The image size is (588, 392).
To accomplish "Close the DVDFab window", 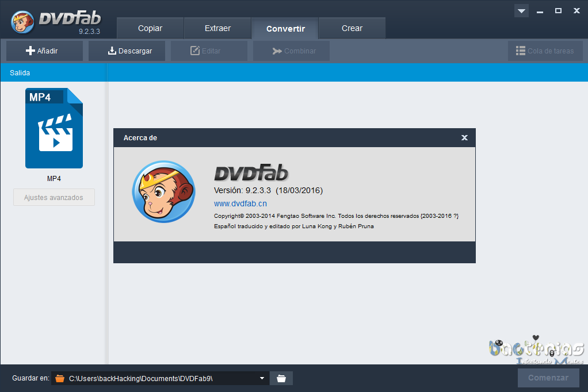I will coord(576,11).
